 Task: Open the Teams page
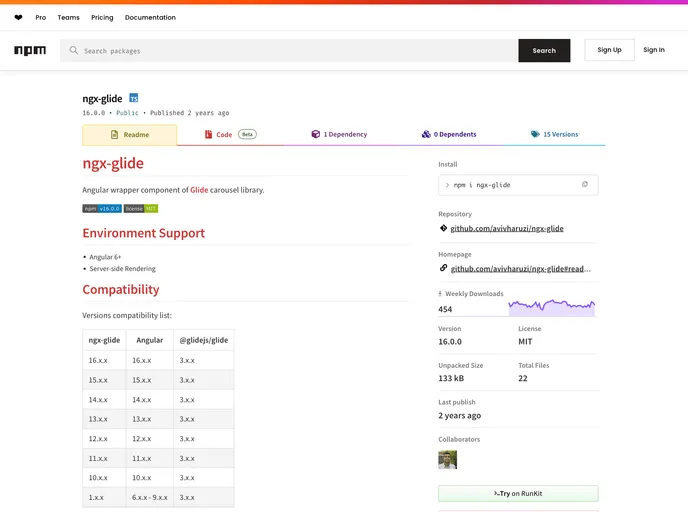(x=68, y=18)
